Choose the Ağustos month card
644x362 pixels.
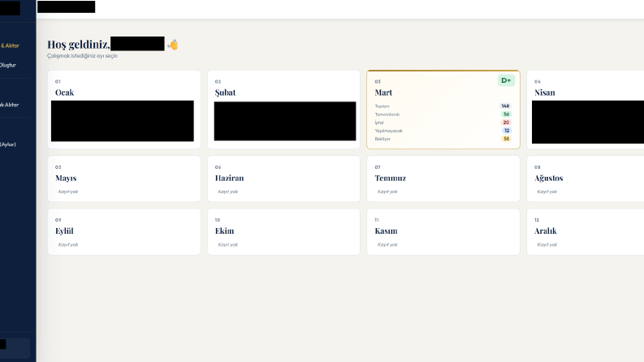point(586,179)
